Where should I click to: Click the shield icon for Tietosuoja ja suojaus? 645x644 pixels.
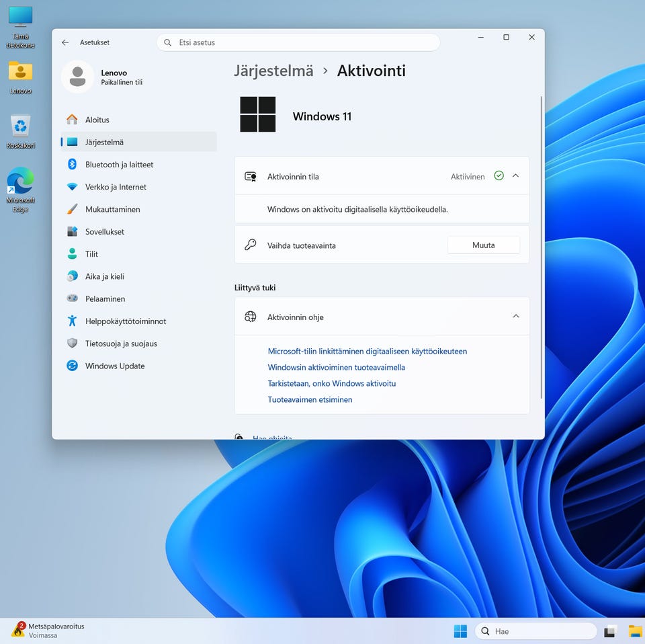(72, 344)
